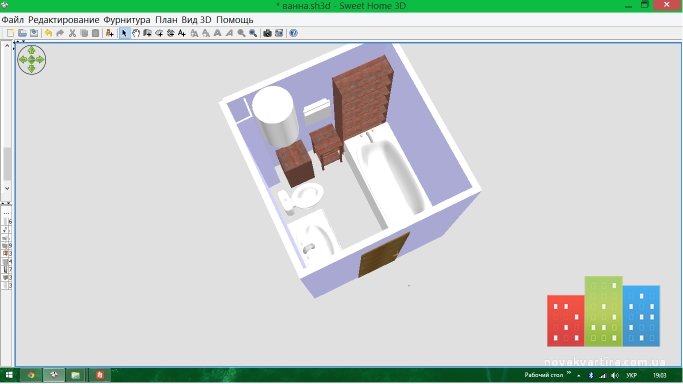Rotate 3D view right with navigation arrow
This screenshot has height=384, width=683.
40,60
